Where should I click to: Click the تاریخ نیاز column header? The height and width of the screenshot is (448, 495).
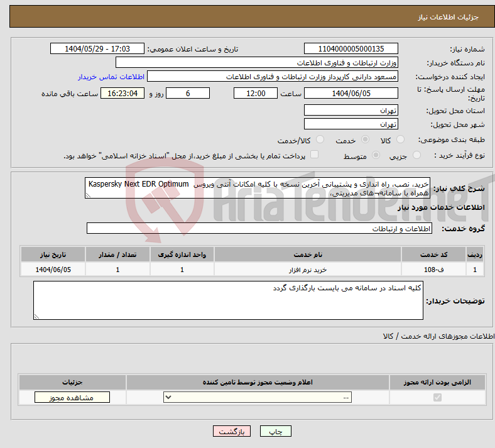click(x=53, y=254)
